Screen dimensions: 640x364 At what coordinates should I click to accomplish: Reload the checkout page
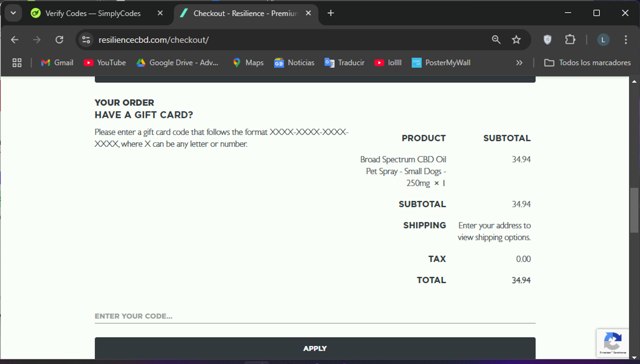[59, 40]
